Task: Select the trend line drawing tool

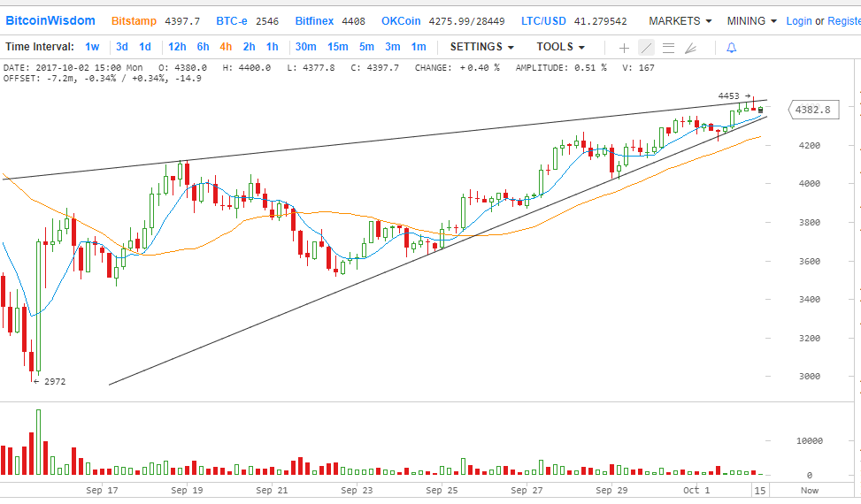Action: [647, 48]
